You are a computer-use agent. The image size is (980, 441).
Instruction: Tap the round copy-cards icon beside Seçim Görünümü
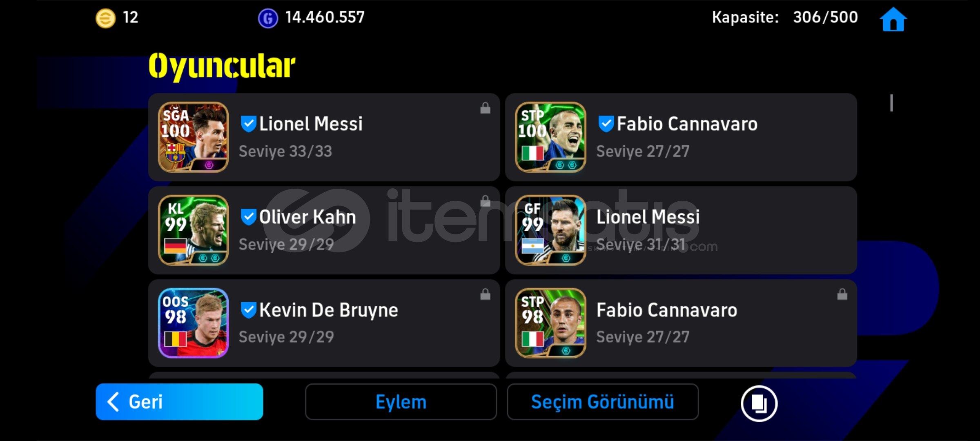[759, 403]
